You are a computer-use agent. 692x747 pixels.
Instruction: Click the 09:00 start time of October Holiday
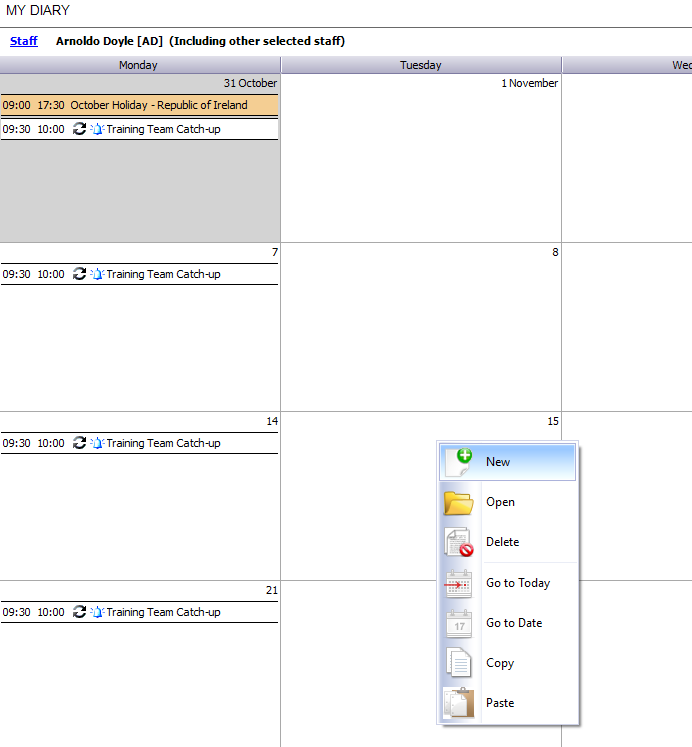[16, 105]
